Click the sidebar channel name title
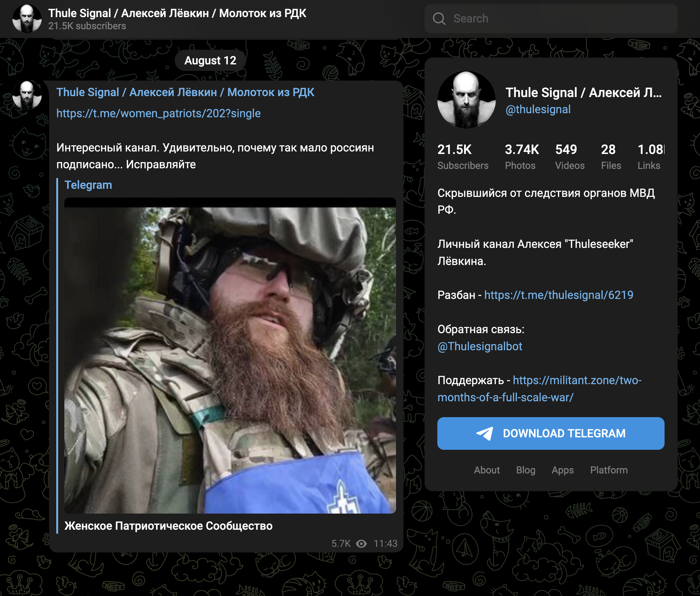700x596 pixels. coord(583,92)
